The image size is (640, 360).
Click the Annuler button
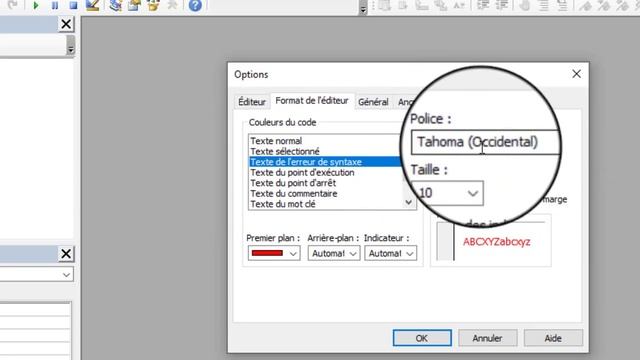[487, 338]
